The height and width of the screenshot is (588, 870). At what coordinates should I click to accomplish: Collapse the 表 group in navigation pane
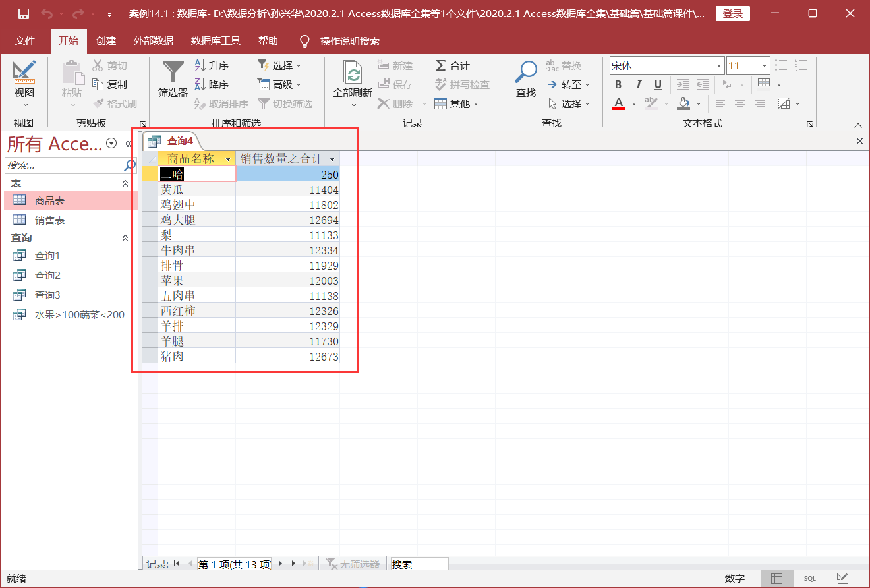point(125,183)
